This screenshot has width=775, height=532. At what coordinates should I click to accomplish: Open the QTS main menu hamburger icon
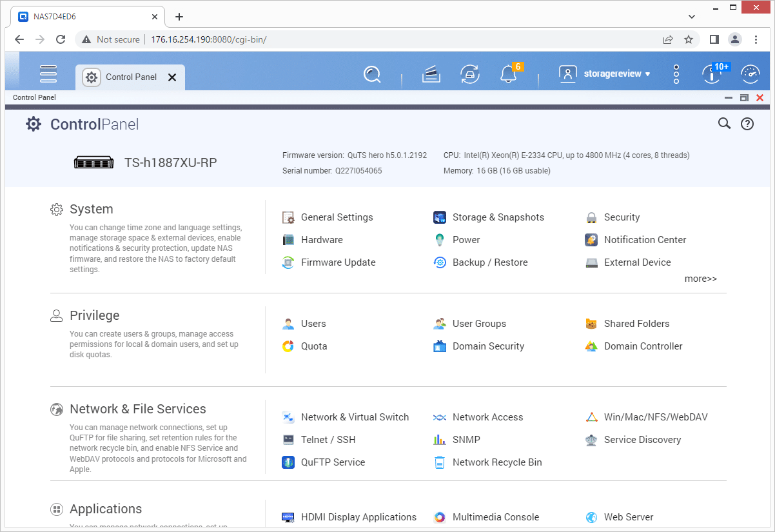click(x=48, y=74)
